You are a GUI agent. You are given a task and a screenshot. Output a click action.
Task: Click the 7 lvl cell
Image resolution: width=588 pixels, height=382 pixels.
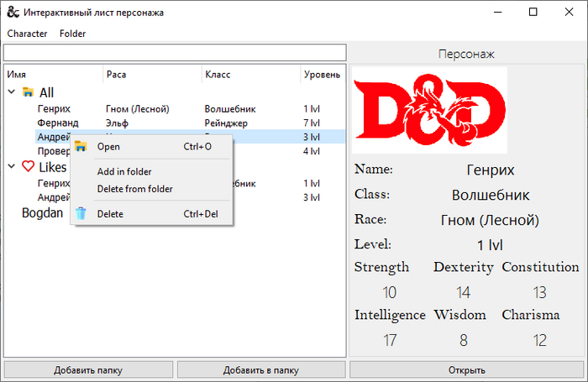click(x=312, y=123)
